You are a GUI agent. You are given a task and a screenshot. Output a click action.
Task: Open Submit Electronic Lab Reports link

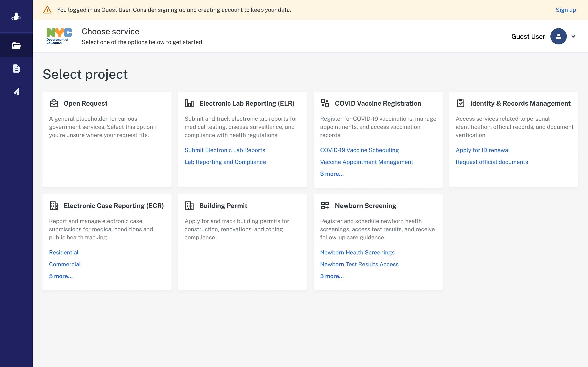click(x=225, y=150)
